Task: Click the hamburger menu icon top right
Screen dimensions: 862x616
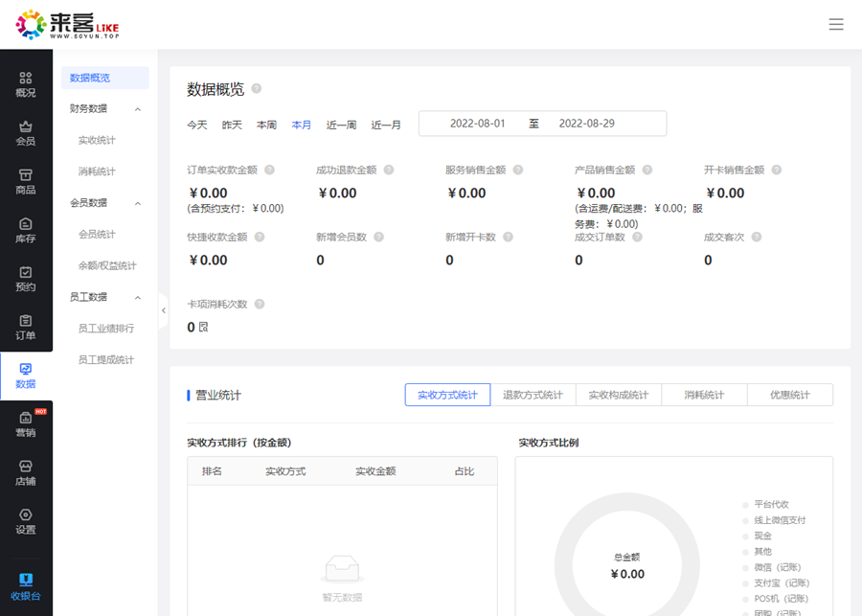Action: [836, 25]
